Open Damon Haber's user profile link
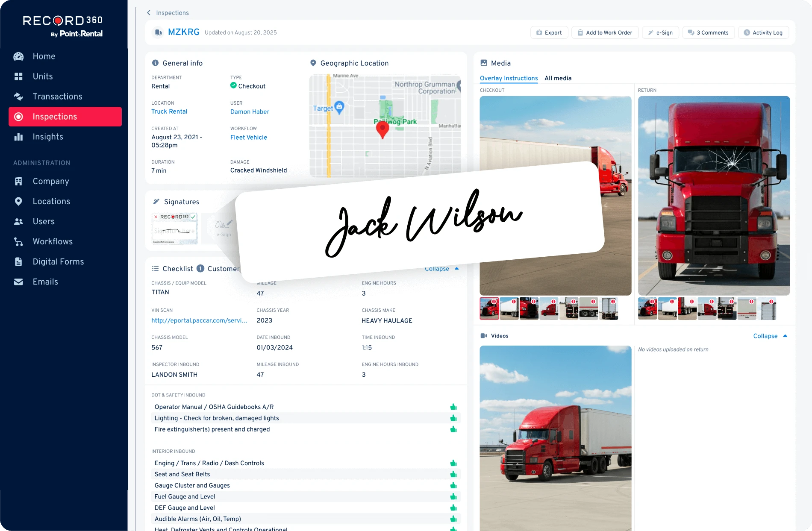The width and height of the screenshot is (812, 531). point(250,111)
